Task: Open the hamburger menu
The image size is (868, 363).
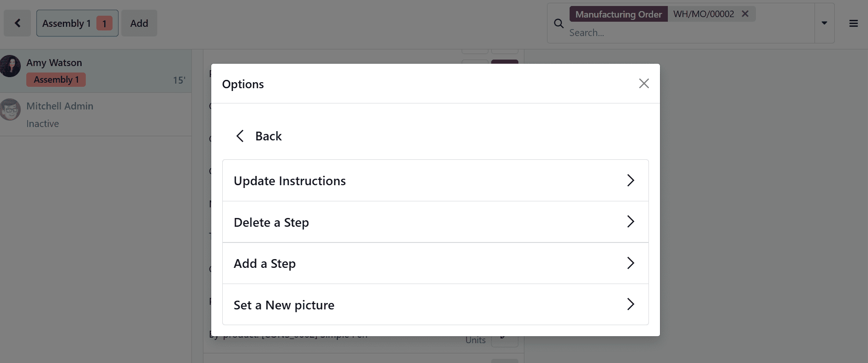Action: click(x=854, y=23)
